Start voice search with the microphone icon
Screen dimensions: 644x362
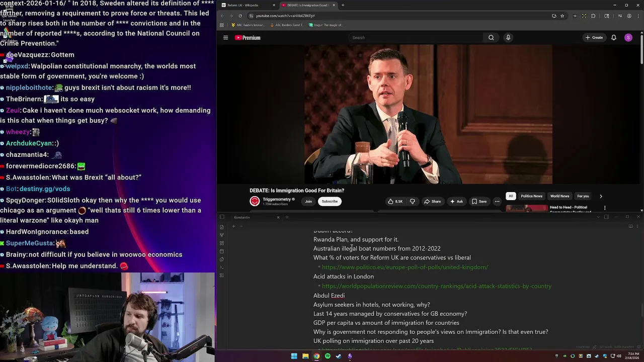508,38
